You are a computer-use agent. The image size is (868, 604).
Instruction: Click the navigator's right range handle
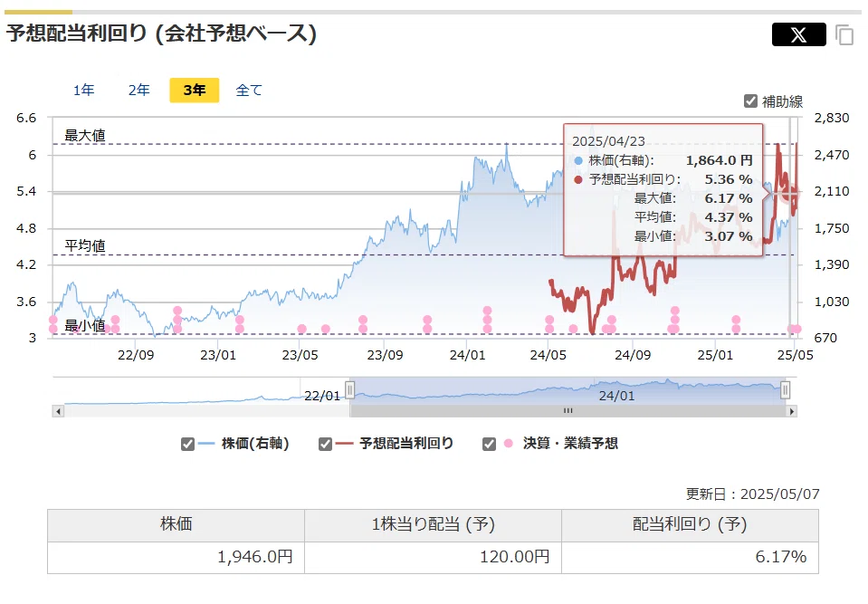[x=785, y=390]
